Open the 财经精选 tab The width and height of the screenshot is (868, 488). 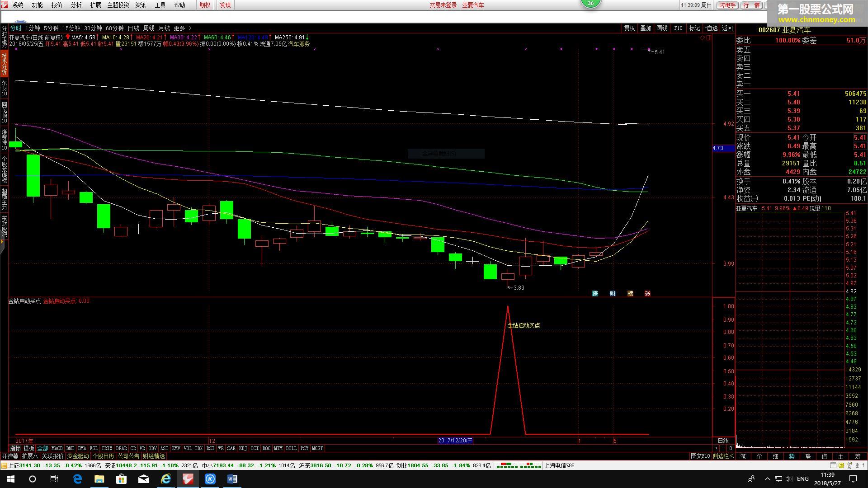click(154, 456)
